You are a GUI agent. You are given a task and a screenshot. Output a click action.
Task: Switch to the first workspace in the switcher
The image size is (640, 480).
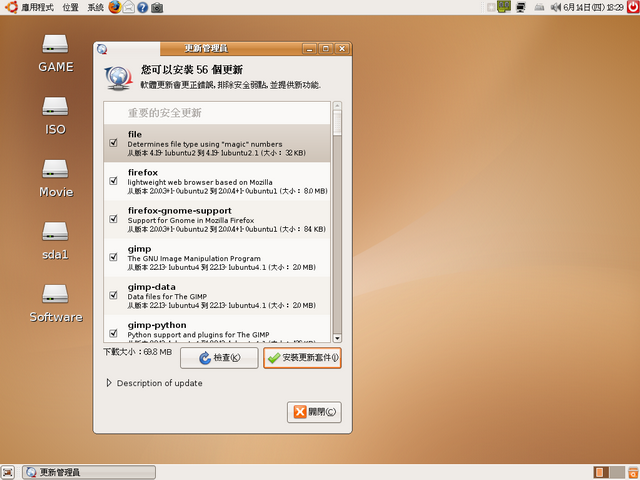[x=601, y=472]
